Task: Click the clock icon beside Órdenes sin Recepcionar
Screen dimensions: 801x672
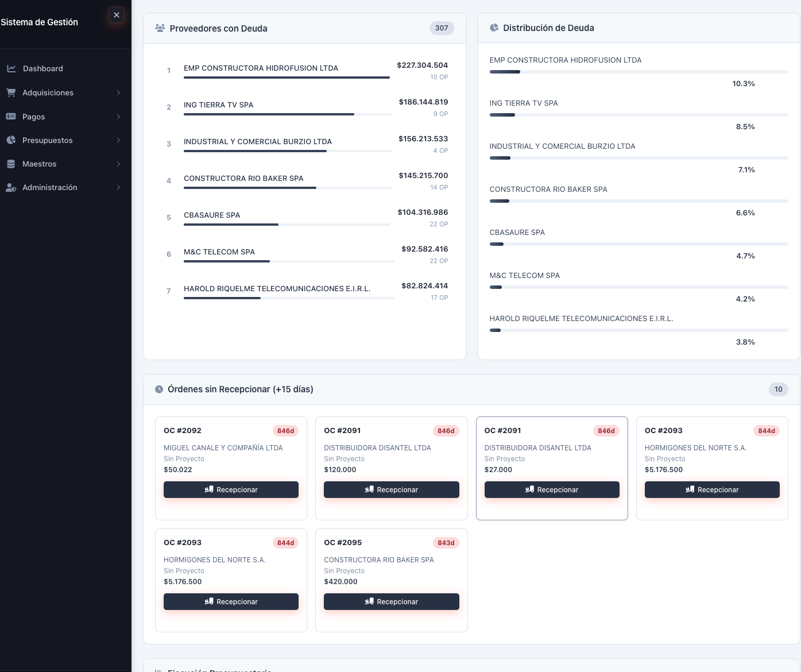Action: click(x=159, y=389)
